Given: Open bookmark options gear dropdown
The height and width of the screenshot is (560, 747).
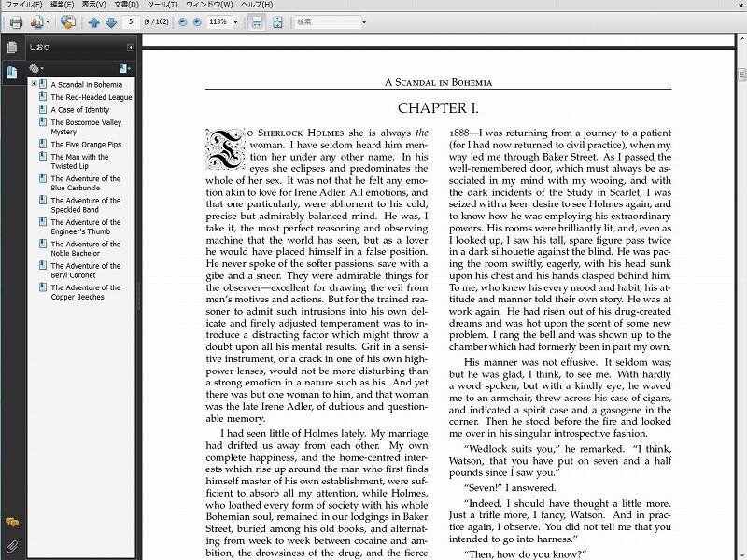Looking at the screenshot, I should [x=35, y=68].
